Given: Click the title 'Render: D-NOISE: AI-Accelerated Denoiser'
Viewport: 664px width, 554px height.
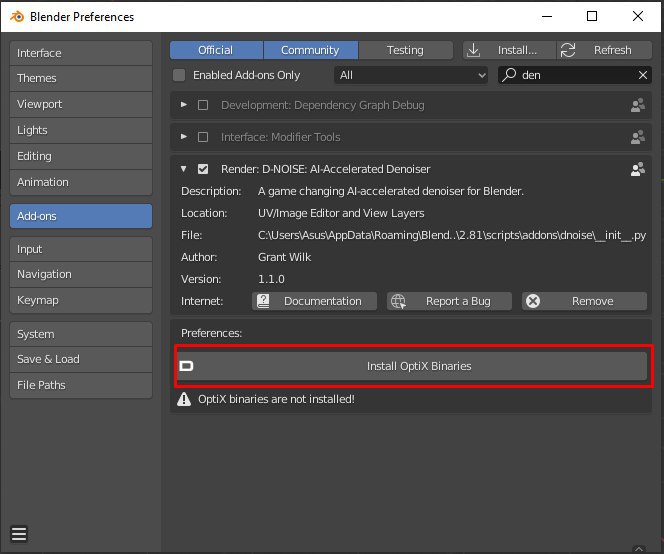Looking at the screenshot, I should click(x=325, y=169).
